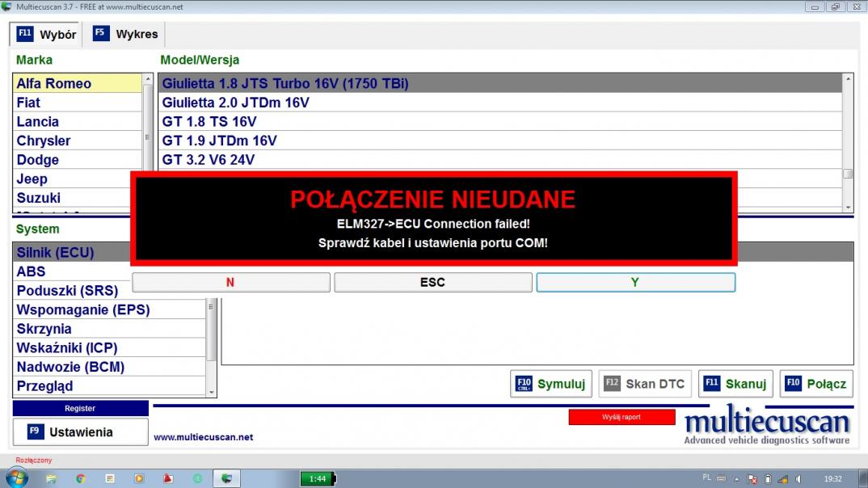
Task: Click the ESC button in the error dialog
Action: point(433,282)
